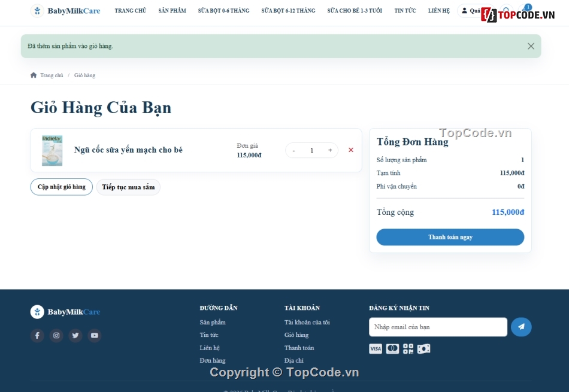This screenshot has width=569, height=392.
Task: Open footer link Địa chỉ
Action: point(293,360)
